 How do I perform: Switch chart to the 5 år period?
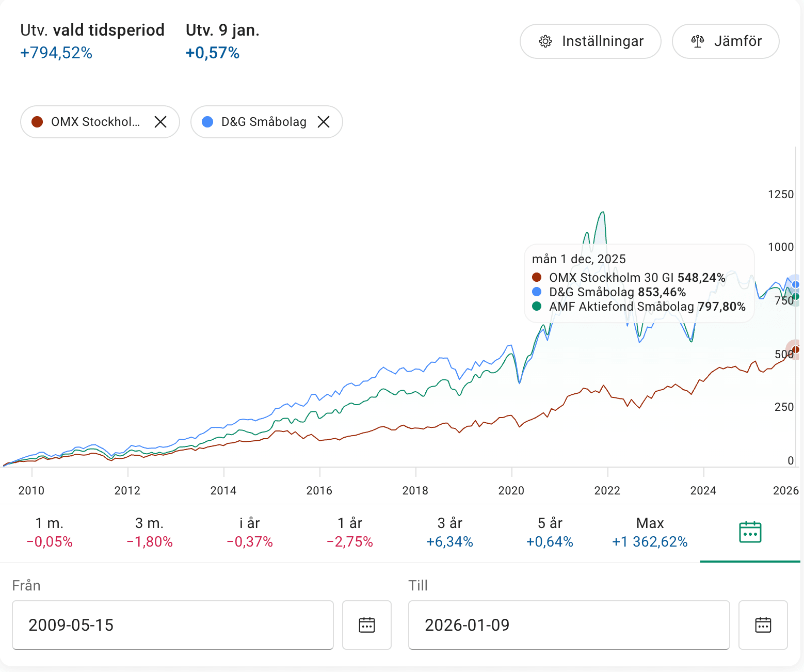[x=550, y=532]
